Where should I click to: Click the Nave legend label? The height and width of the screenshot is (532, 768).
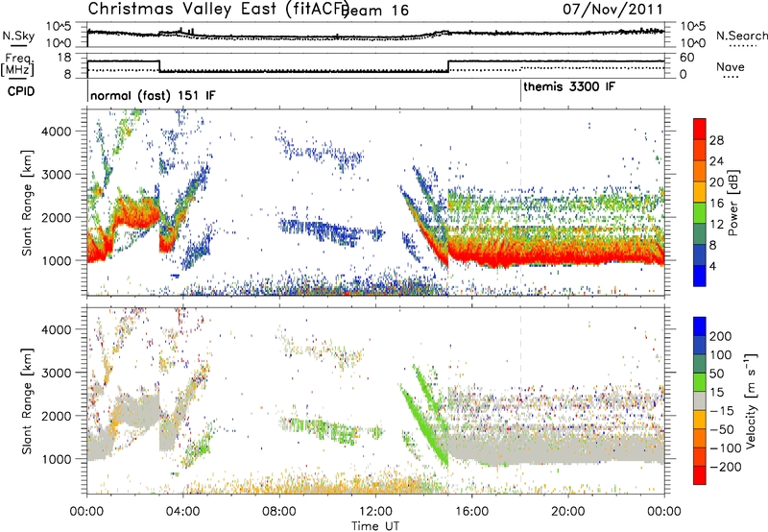pyautogui.click(x=731, y=66)
